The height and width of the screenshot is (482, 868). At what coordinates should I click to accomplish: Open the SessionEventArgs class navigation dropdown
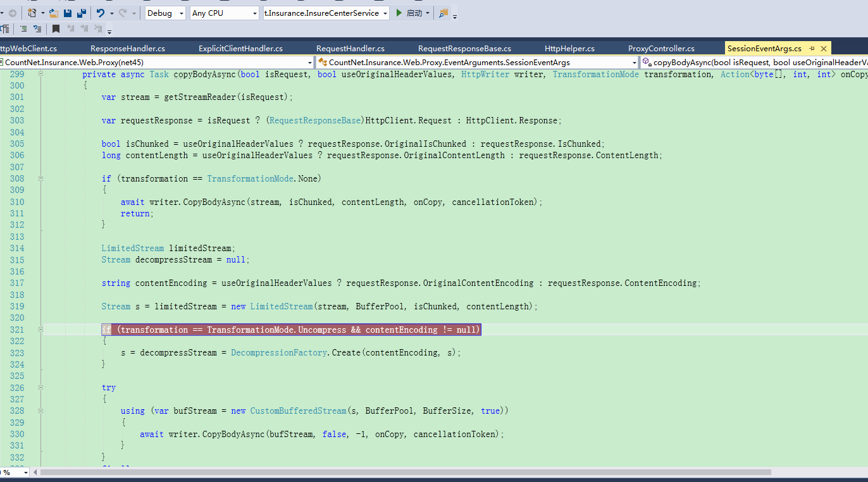click(477, 62)
